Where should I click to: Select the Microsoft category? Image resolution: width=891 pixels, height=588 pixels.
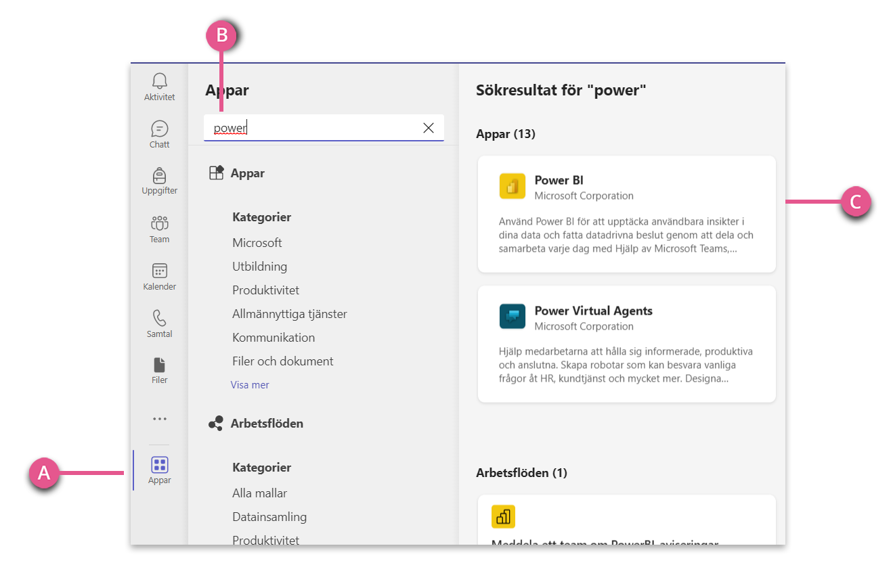pyautogui.click(x=257, y=243)
